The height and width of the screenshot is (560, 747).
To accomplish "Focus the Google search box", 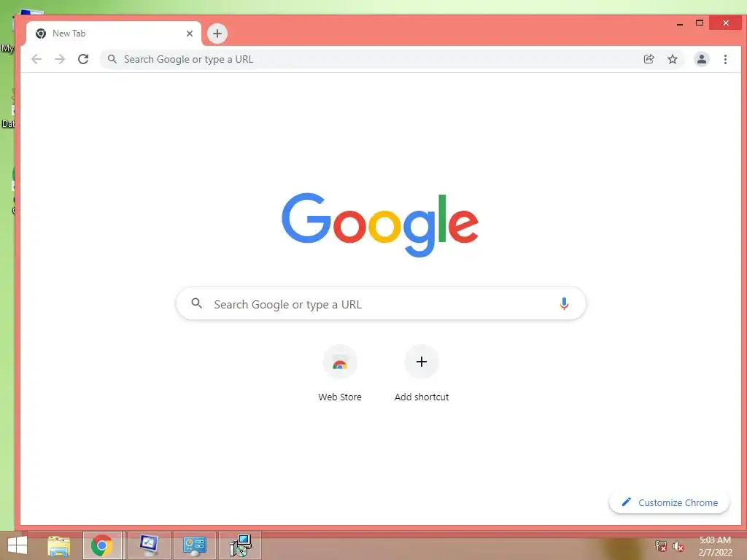I will (381, 304).
